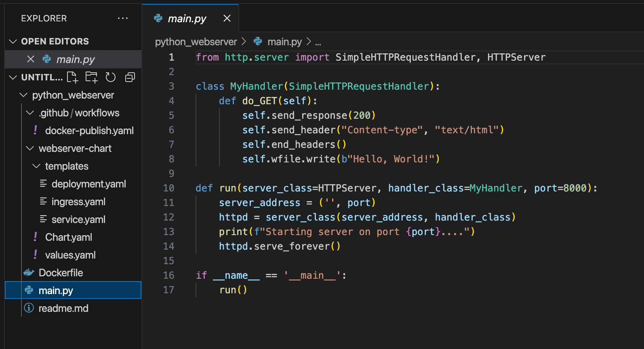This screenshot has width=644, height=349.
Task: Click send_response(200) on line 5
Action: pyautogui.click(x=324, y=115)
